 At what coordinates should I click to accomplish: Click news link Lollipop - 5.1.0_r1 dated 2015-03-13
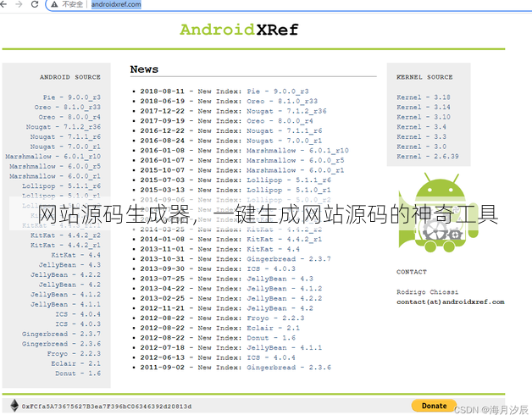288,190
